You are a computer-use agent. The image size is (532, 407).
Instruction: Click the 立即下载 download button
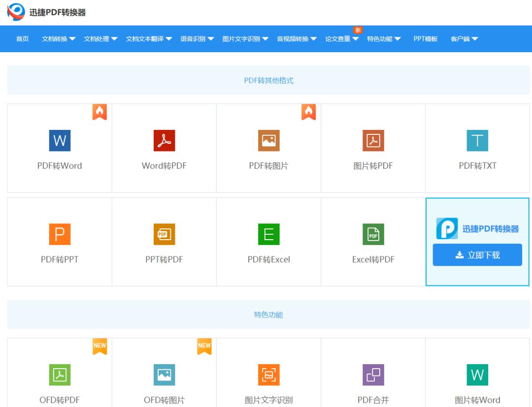477,254
